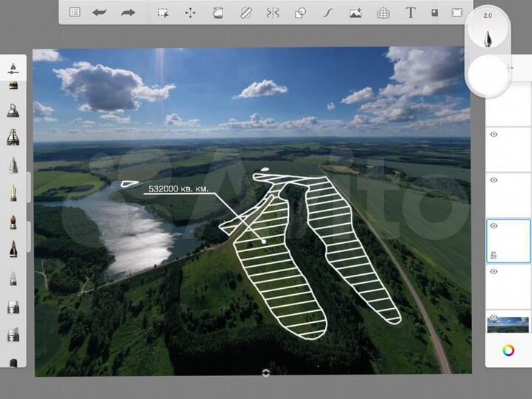Image resolution: width=532 pixels, height=399 pixels.
Task: Tap the lower side slider handle on left
Action: tap(29, 236)
